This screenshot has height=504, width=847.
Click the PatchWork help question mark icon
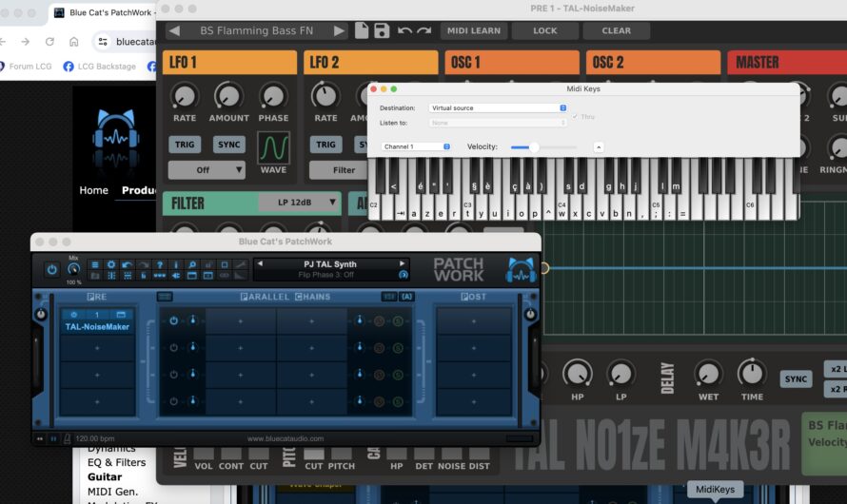coord(160,264)
